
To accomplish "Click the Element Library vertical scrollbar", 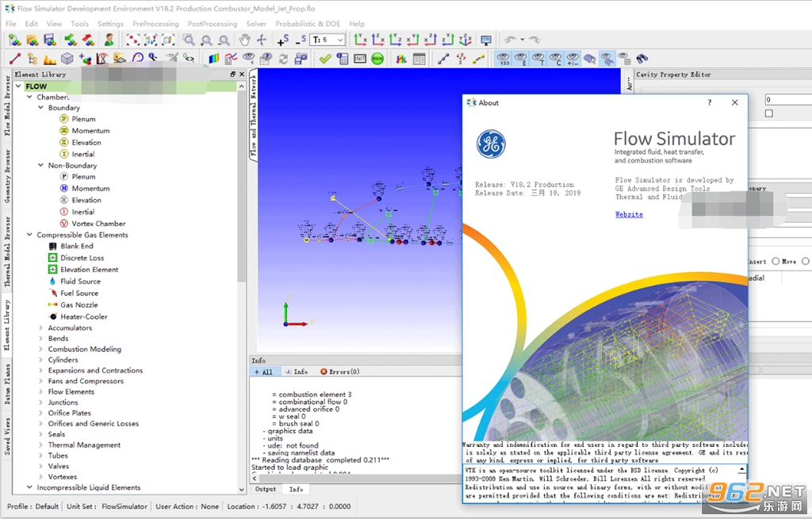I will pyautogui.click(x=241, y=186).
